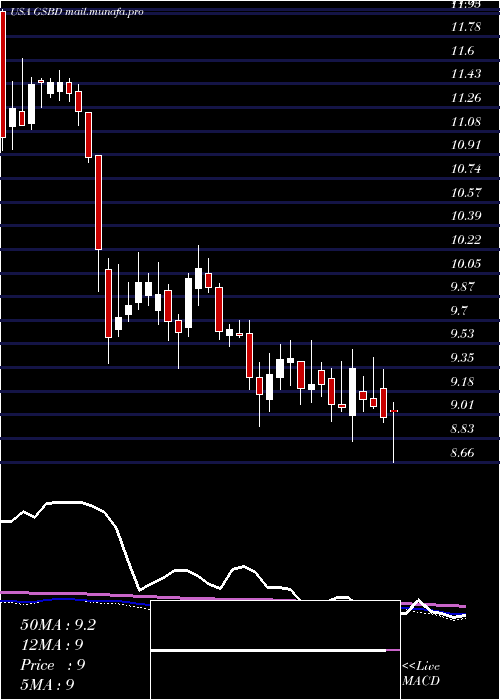Image resolution: width=500 pixels, height=700 pixels.
Task: Click the 11.43 price axis label
Action: pos(466,74)
